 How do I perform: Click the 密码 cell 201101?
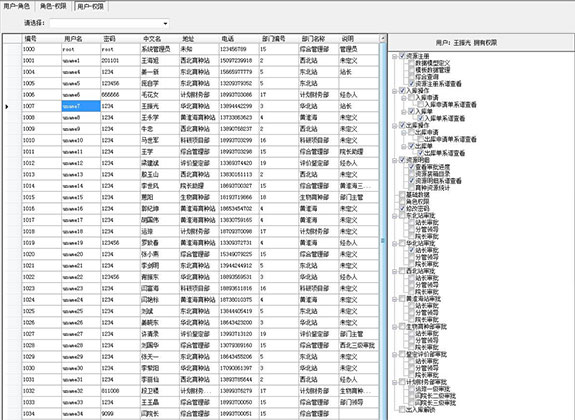pos(120,61)
